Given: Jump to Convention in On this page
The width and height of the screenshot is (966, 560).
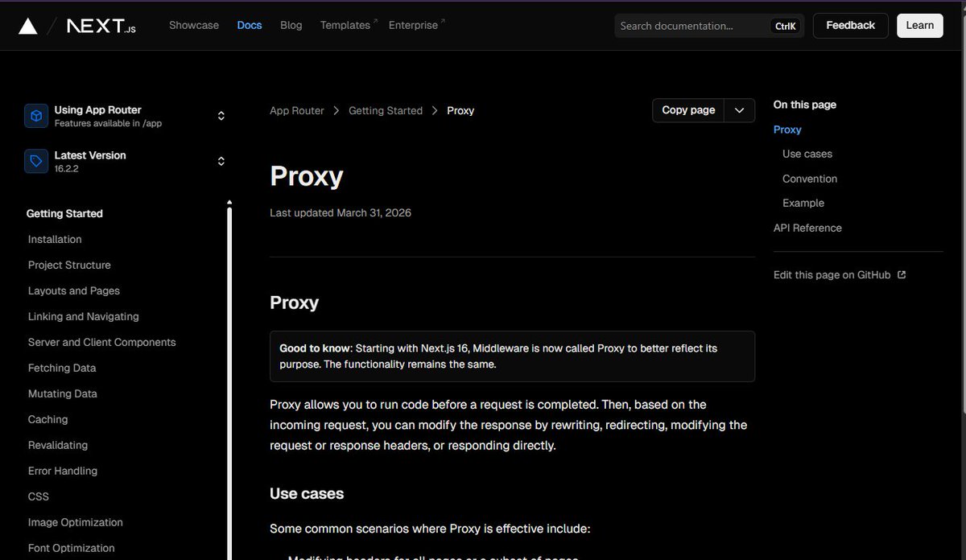Looking at the screenshot, I should point(810,179).
